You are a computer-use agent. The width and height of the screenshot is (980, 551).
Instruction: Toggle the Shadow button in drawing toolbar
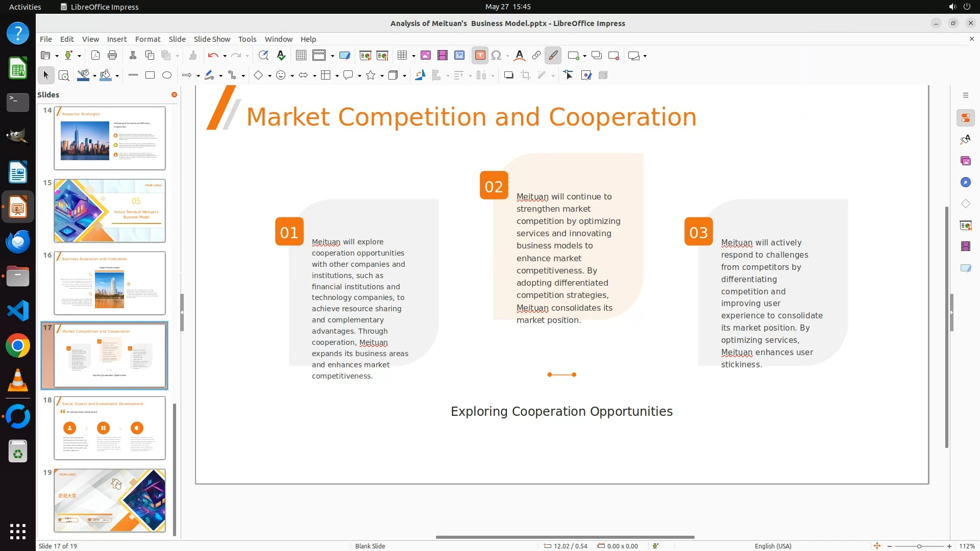pos(508,76)
